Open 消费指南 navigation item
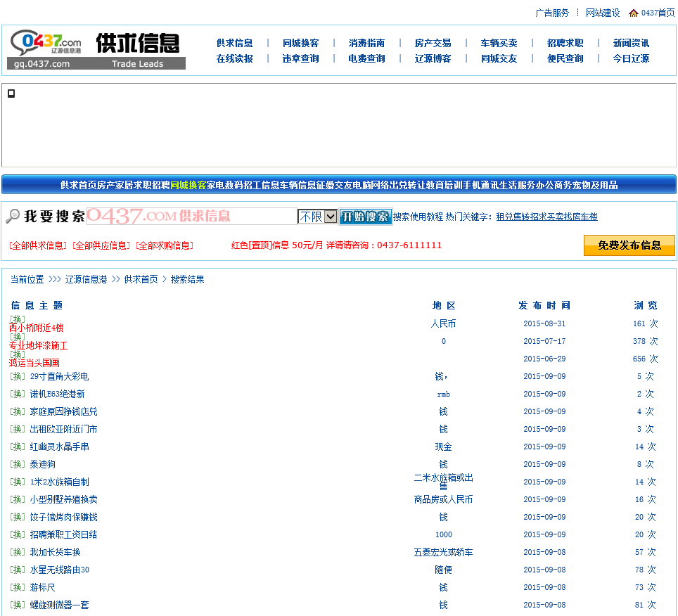678x616 pixels. [x=366, y=43]
